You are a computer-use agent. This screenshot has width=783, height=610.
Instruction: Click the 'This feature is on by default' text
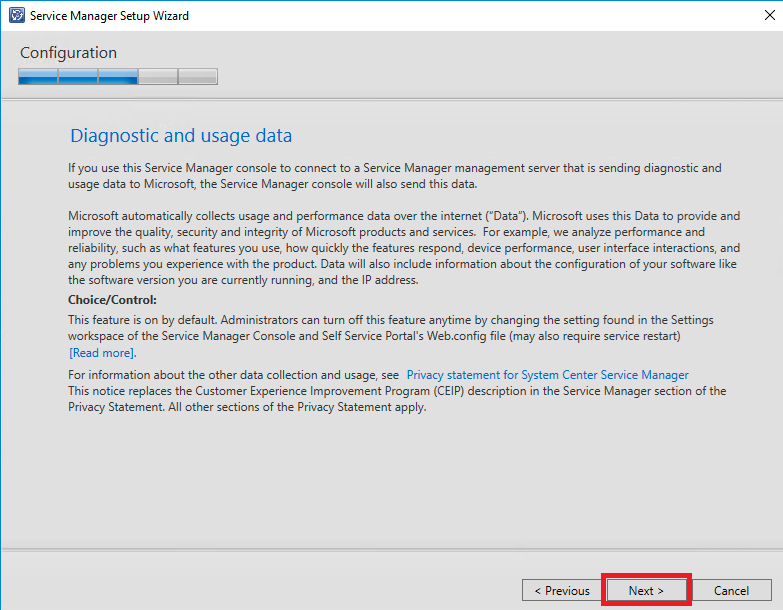(x=390, y=327)
